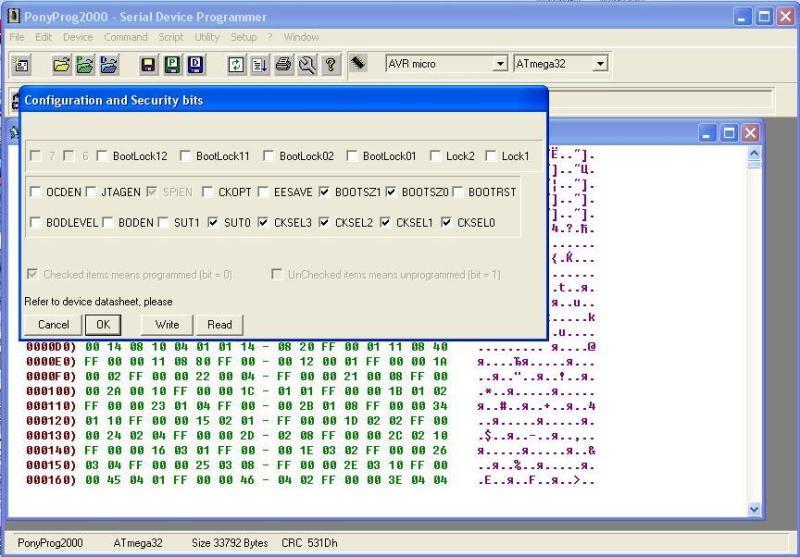Viewport: 800px width, 557px height.
Task: Open the AVR micro device family dropdown
Action: pos(501,64)
